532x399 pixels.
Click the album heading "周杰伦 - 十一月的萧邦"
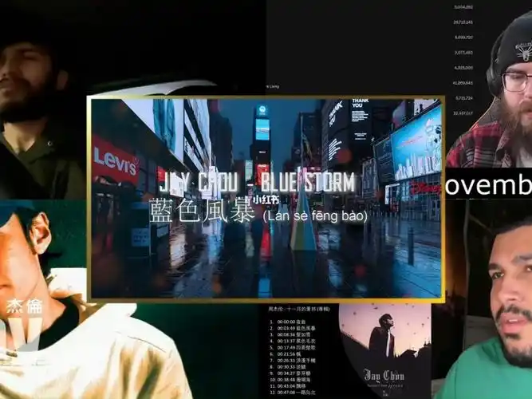(x=299, y=309)
